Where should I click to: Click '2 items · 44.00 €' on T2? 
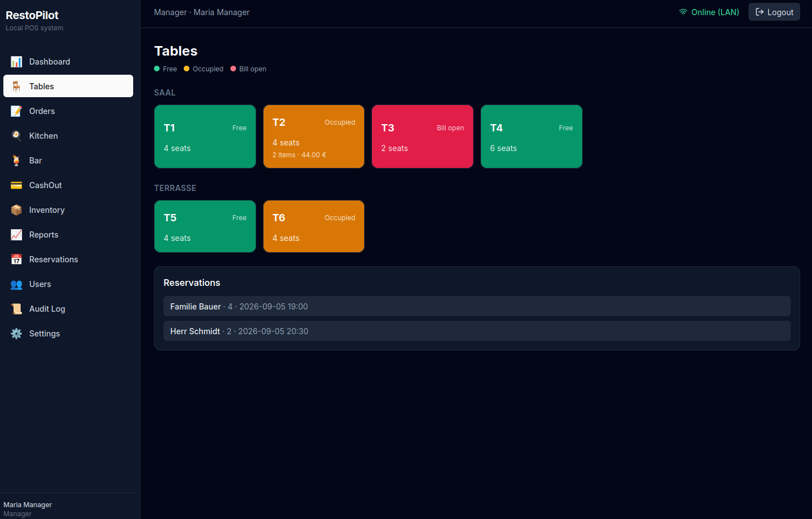(300, 155)
